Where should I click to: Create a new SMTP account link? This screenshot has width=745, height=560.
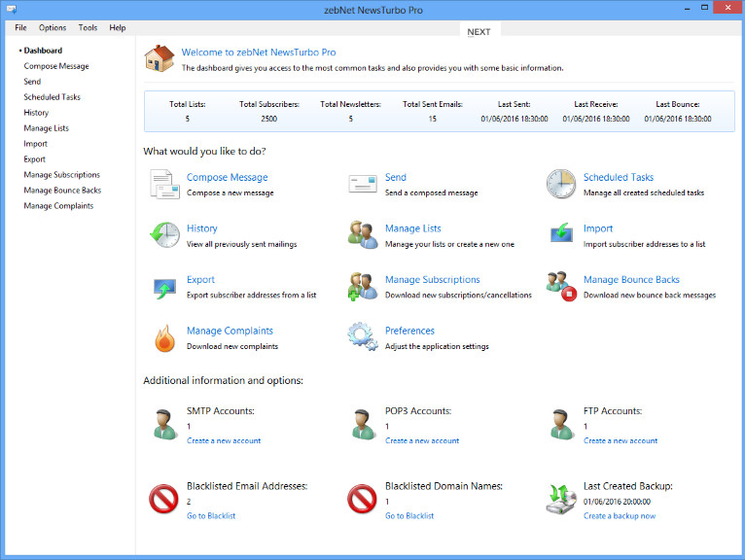[x=224, y=440]
